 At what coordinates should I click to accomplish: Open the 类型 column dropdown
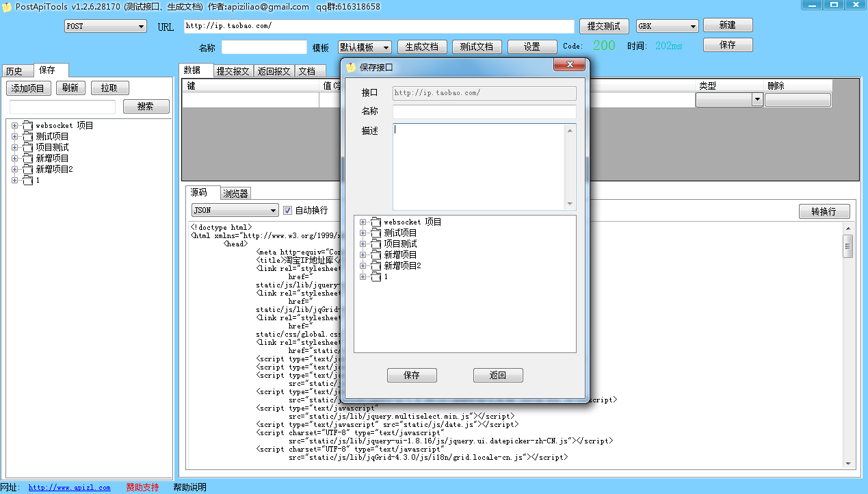[x=757, y=100]
